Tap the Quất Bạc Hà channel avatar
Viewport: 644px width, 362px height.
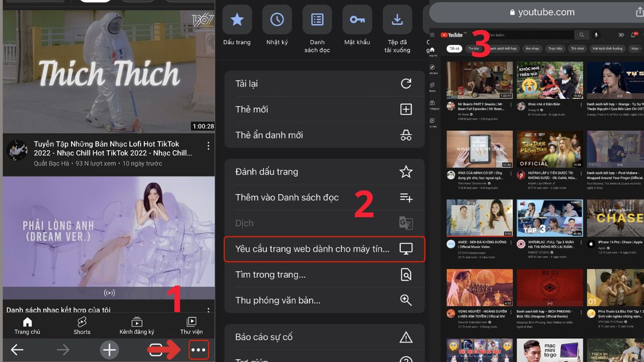click(x=17, y=151)
